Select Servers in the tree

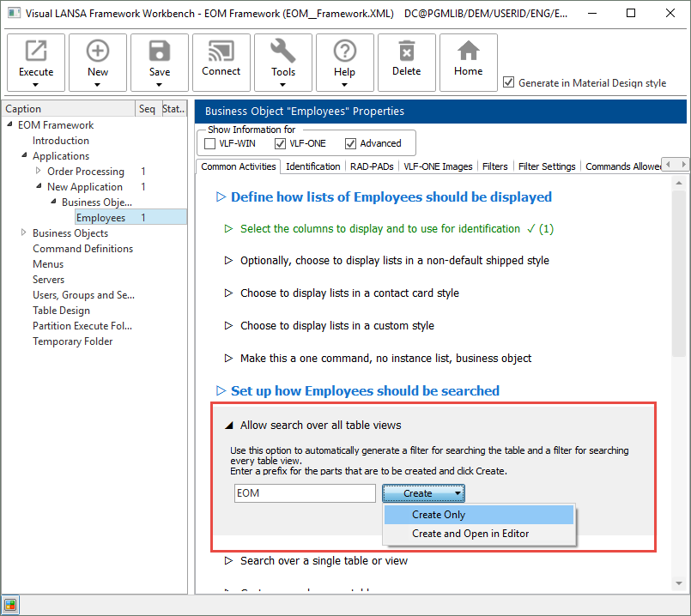pyautogui.click(x=48, y=279)
